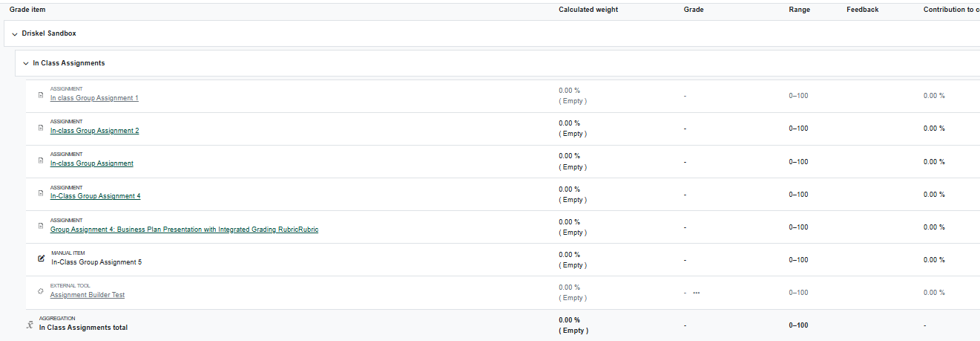Screen dimensions: 980x341
Task: Click the aggregation mean icon beside category total
Action: click(x=30, y=325)
